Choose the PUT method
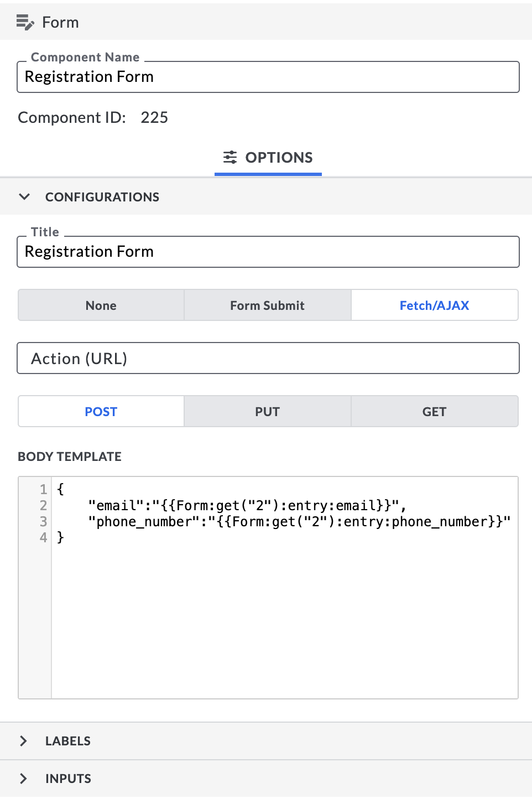 [268, 412]
